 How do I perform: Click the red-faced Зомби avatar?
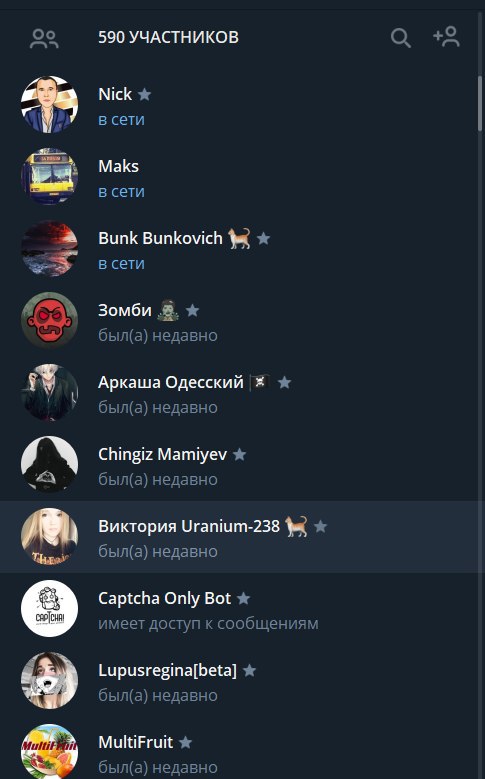49,320
